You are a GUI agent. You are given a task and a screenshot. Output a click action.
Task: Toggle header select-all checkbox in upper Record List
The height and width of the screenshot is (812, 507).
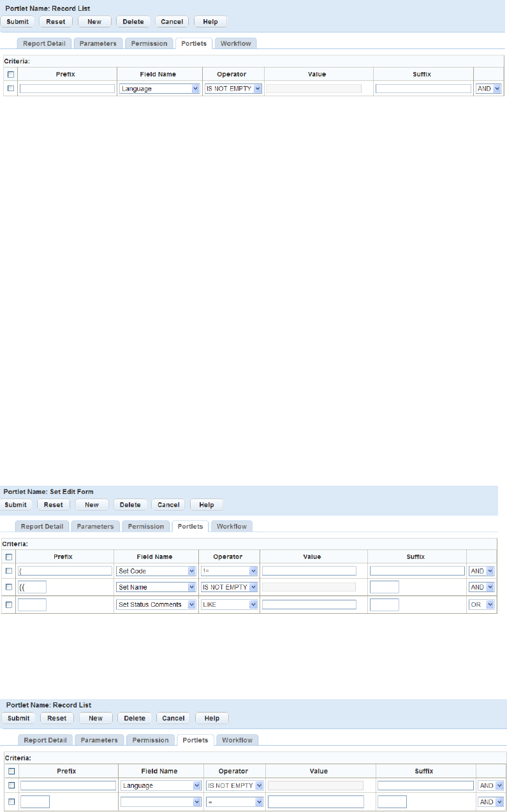coord(10,74)
